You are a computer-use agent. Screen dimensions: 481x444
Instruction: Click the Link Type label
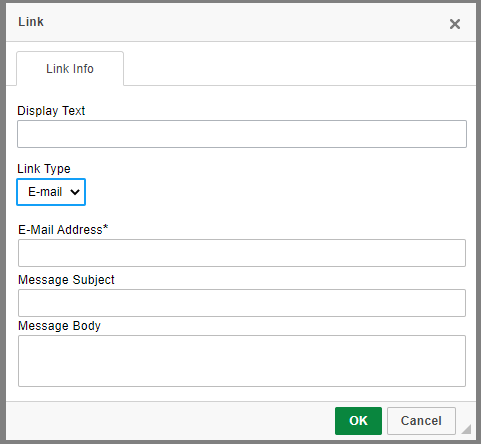coord(44,169)
